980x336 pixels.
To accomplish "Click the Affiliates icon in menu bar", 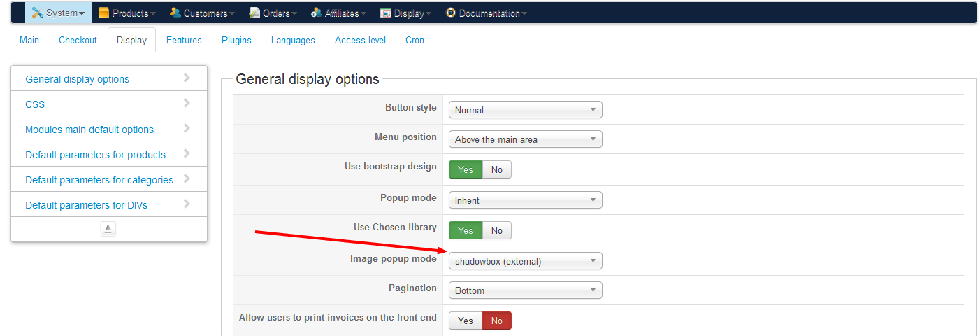I will pyautogui.click(x=317, y=13).
